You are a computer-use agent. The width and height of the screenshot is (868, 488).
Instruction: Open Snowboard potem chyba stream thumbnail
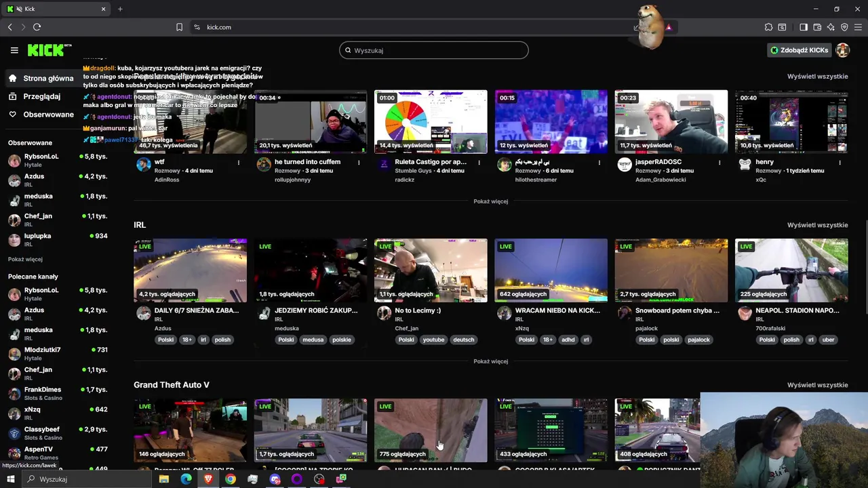pos(671,270)
